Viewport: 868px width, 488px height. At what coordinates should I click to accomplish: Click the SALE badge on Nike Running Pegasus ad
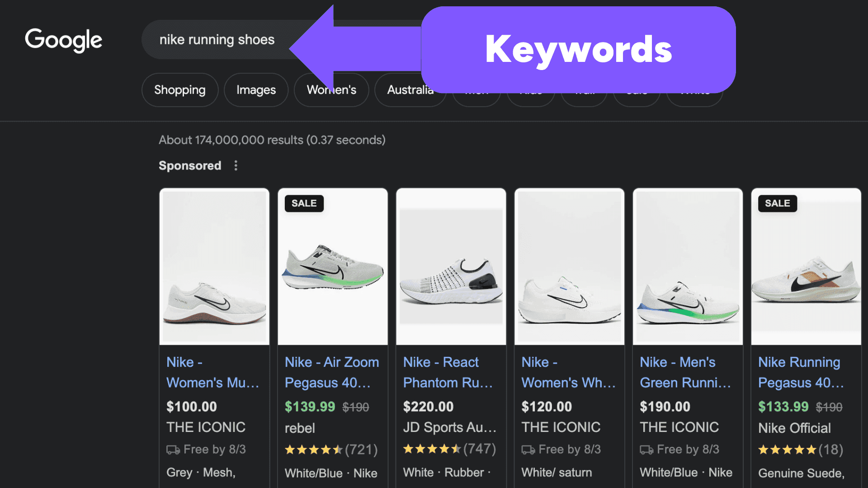777,203
